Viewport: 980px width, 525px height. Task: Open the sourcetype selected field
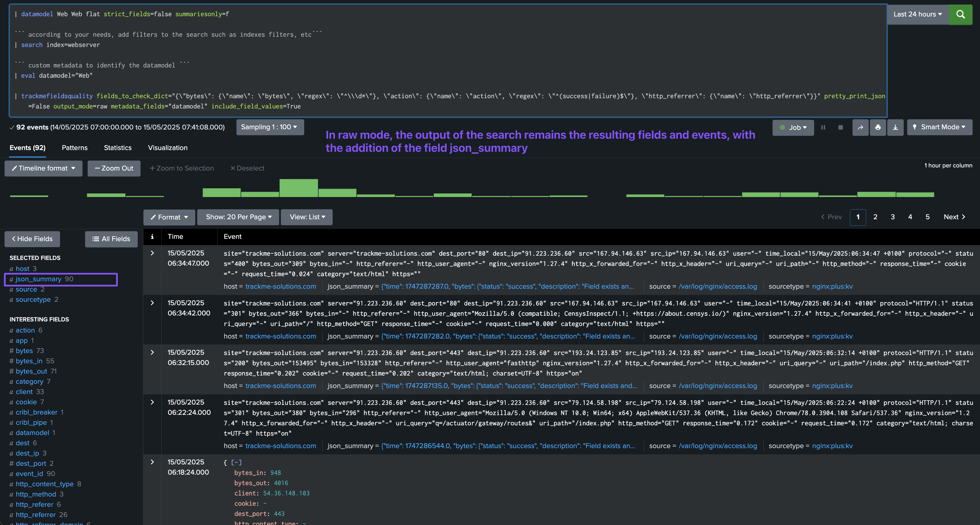(x=33, y=300)
